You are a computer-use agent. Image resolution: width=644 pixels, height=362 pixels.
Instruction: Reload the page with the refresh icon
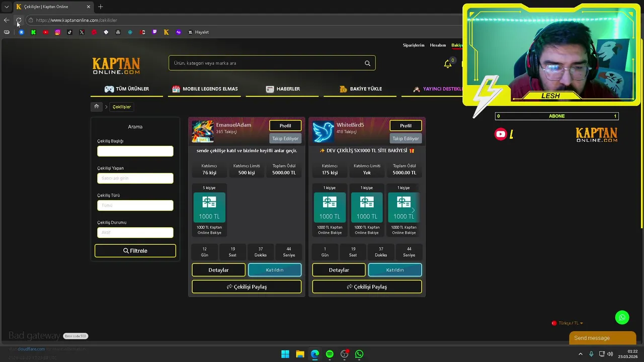[19, 20]
